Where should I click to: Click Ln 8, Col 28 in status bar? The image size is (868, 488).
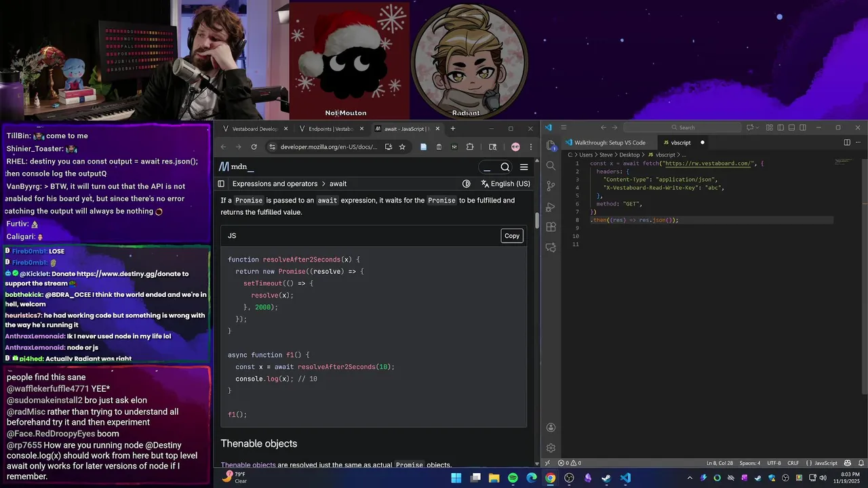[x=719, y=463]
